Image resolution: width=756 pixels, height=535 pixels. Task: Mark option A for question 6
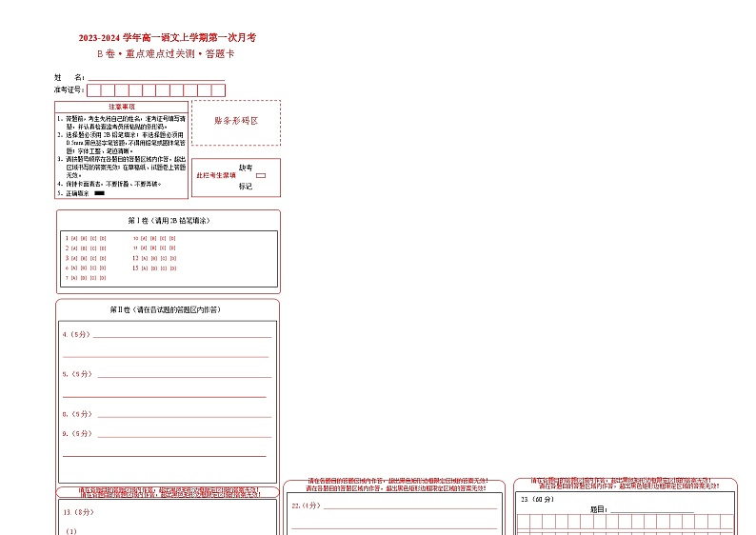(x=74, y=268)
